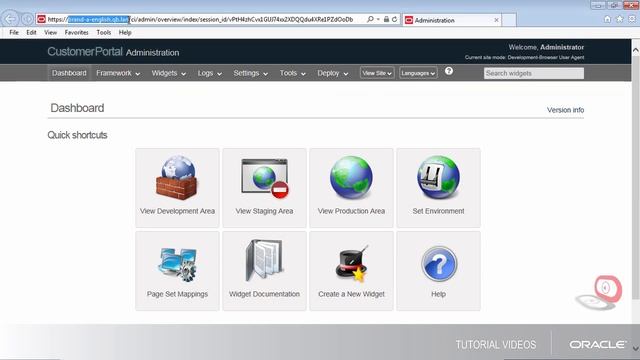Close the Administration browser tab
This screenshot has height=360, width=640.
[x=496, y=20]
